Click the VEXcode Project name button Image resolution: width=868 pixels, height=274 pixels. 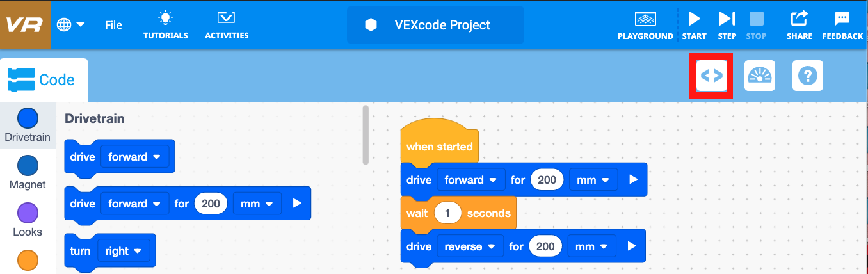click(x=435, y=25)
